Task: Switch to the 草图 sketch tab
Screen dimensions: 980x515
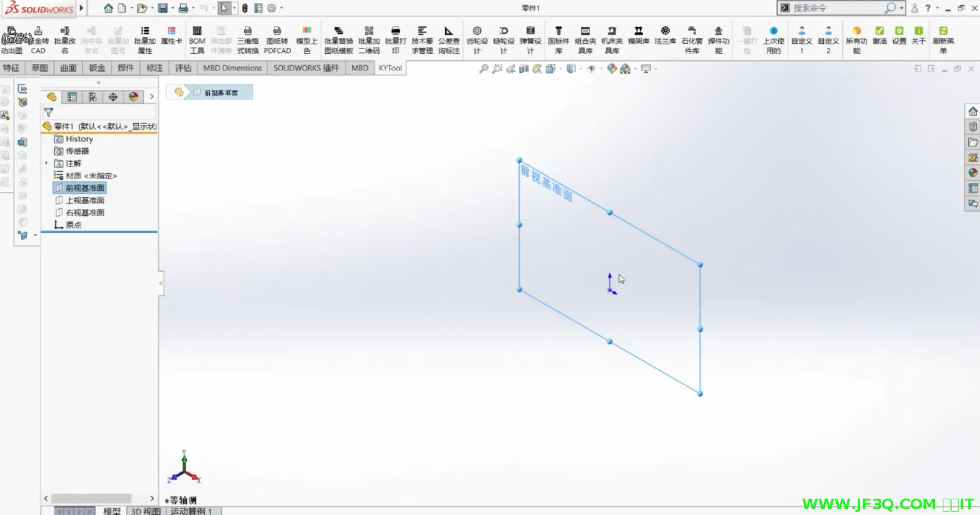Action: 40,68
